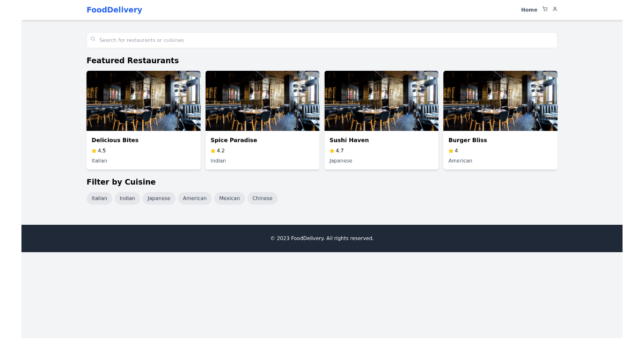This screenshot has height=338, width=644.
Task: Click the Burger Bliss restaurant photo
Action: (500, 100)
